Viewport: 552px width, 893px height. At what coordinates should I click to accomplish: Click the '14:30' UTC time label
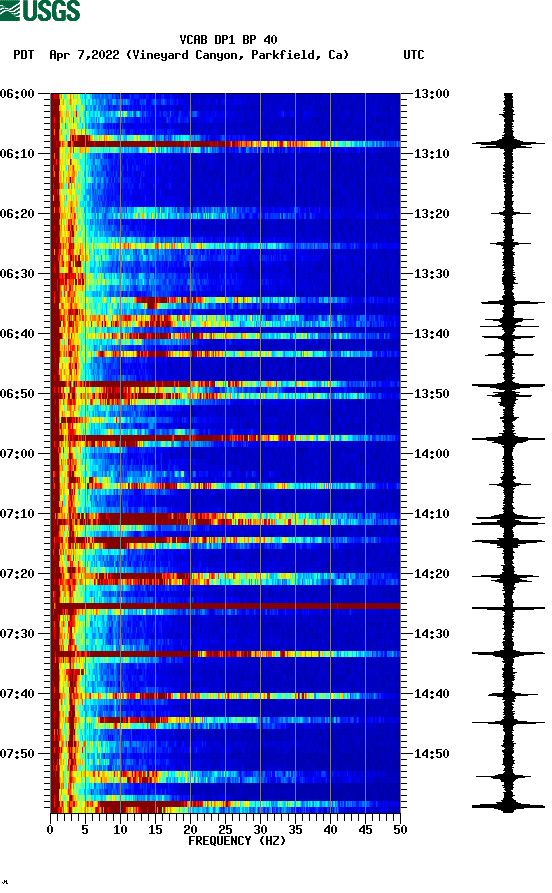click(x=431, y=634)
